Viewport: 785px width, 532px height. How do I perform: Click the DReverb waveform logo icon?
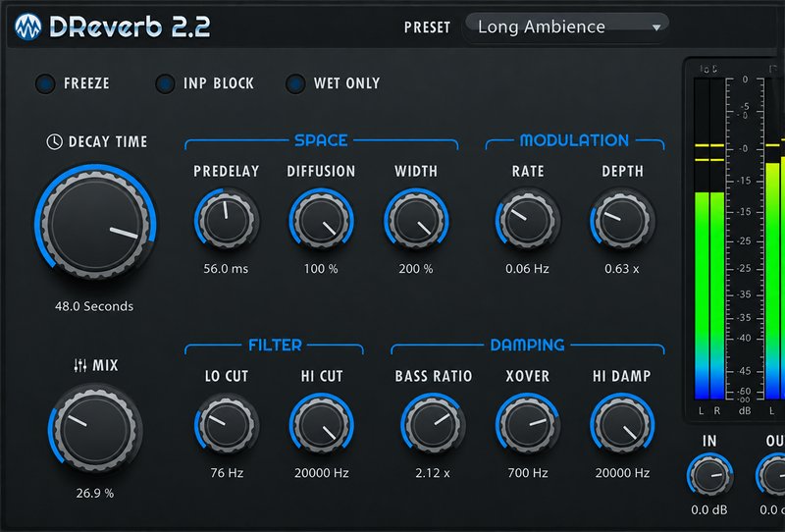pyautogui.click(x=27, y=27)
